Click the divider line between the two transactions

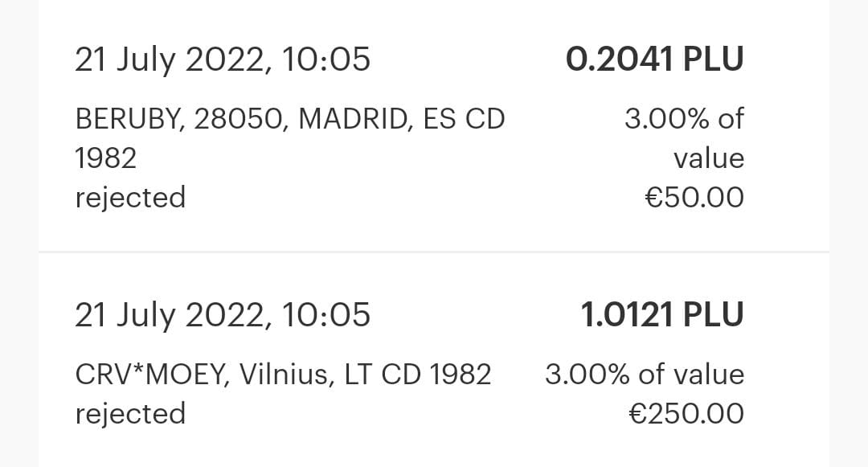tap(434, 252)
